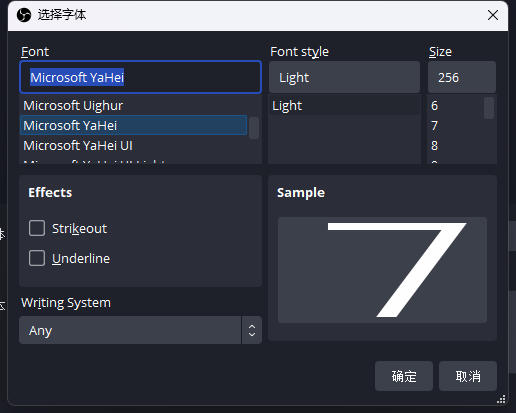Click the 确定 confirm button
This screenshot has height=413, width=516.
coord(404,376)
